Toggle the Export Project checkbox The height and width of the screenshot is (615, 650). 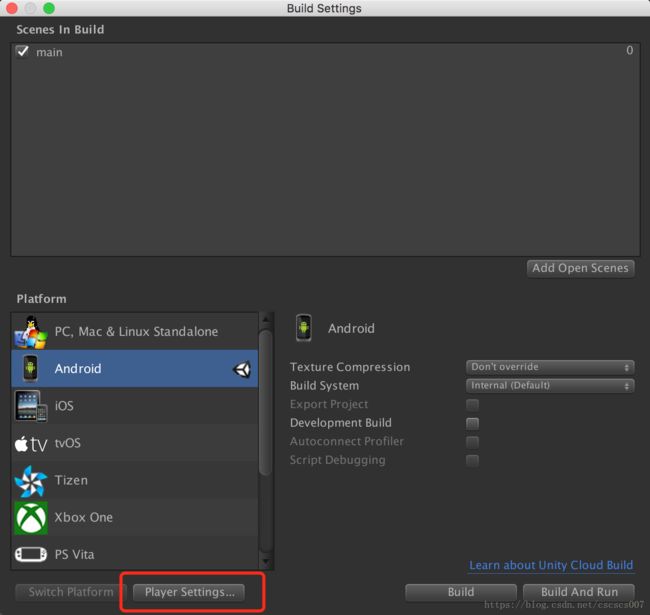pos(472,404)
